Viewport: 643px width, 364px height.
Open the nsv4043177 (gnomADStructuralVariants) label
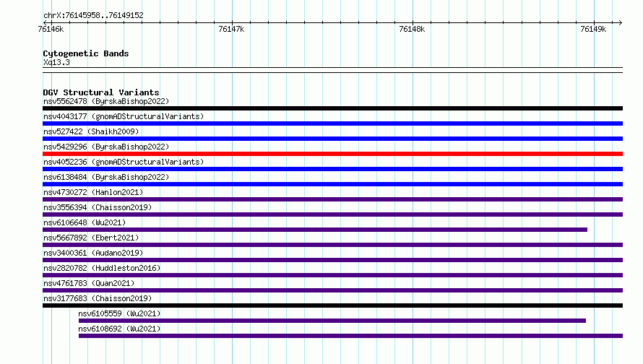(124, 116)
